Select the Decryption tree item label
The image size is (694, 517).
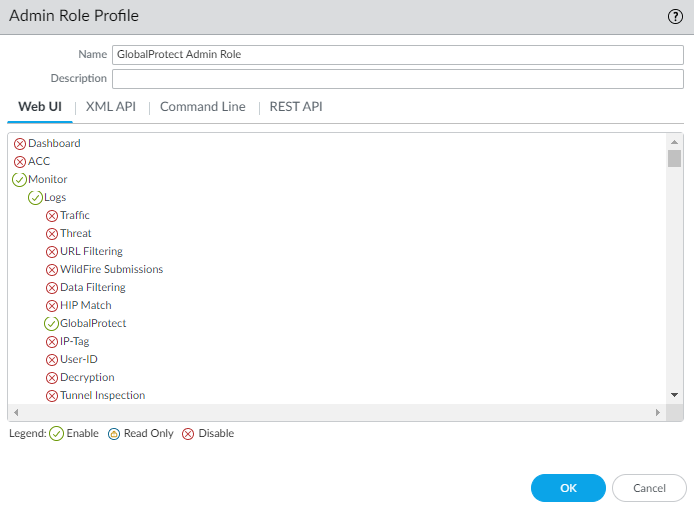pos(87,377)
